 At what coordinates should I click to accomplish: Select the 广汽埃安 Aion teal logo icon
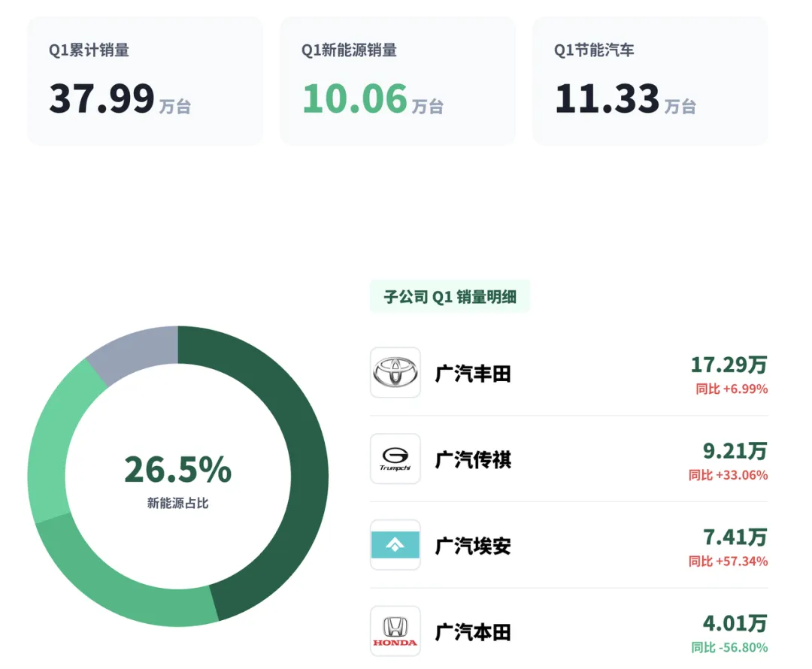[395, 545]
